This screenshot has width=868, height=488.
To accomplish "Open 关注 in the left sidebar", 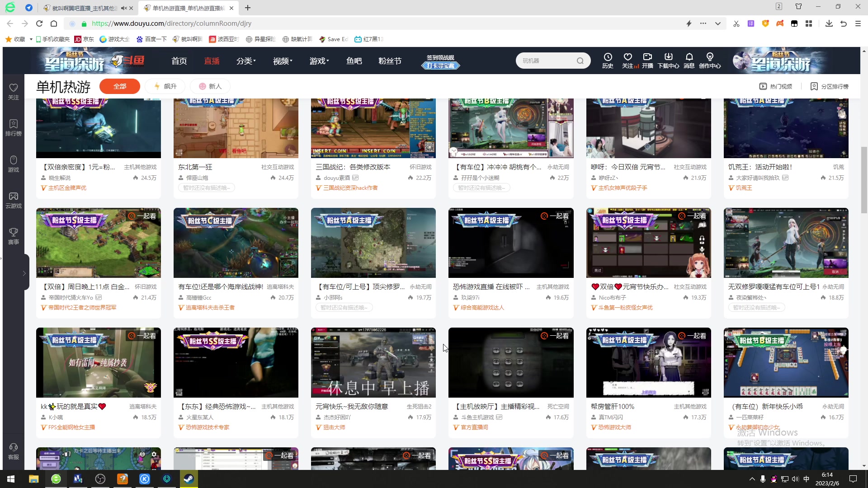I will tap(14, 91).
